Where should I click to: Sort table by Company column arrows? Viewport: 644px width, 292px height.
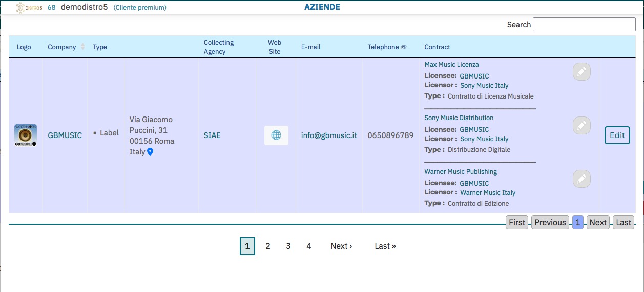click(82, 47)
